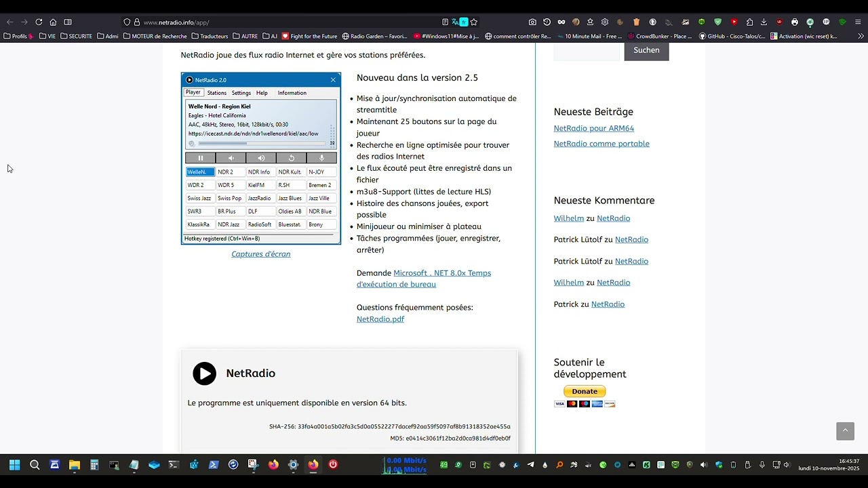Click the site shield tracking protection icon
This screenshot has width=868, height=488.
pyautogui.click(x=126, y=22)
